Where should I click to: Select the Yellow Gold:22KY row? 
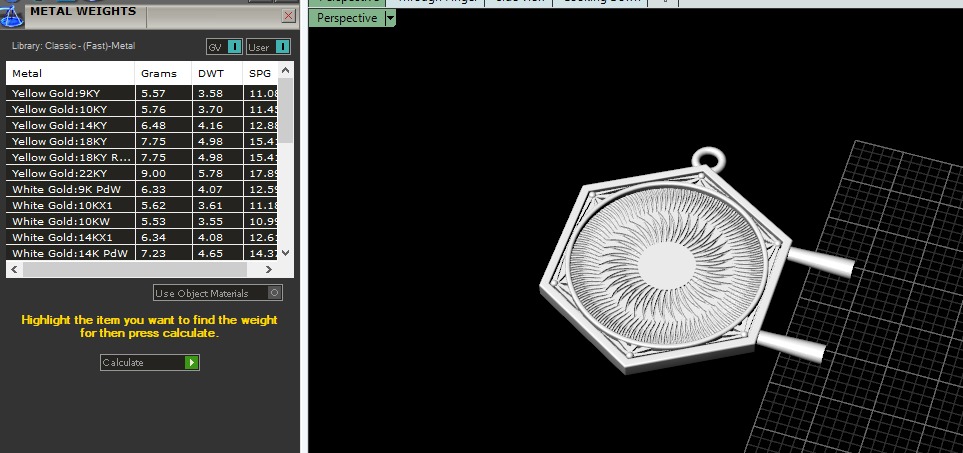click(142, 173)
